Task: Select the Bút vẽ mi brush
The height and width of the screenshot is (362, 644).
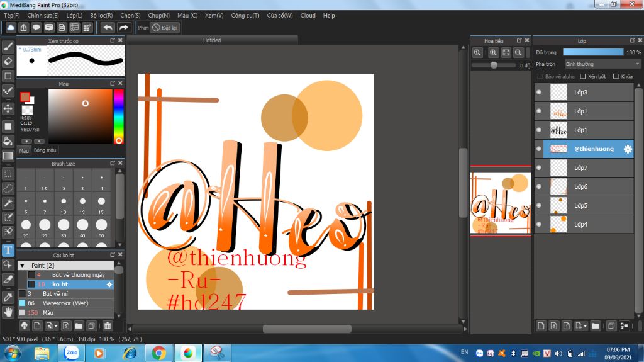Action: (65, 294)
